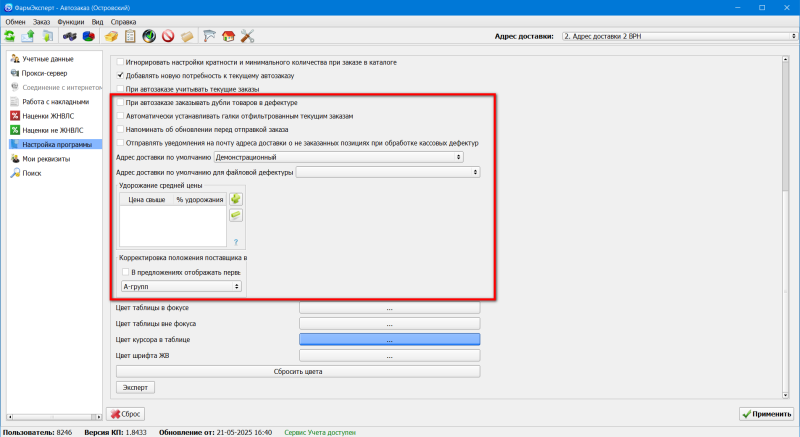The image size is (800, 437).
Task: Pick color for Цвет таблицы в фокусе
Action: tap(389, 308)
